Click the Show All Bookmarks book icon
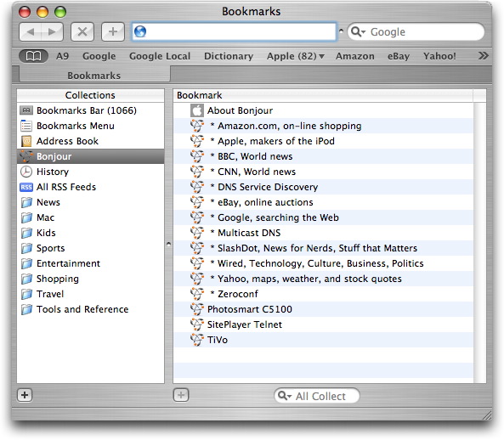The width and height of the screenshot is (504, 440). click(x=33, y=56)
